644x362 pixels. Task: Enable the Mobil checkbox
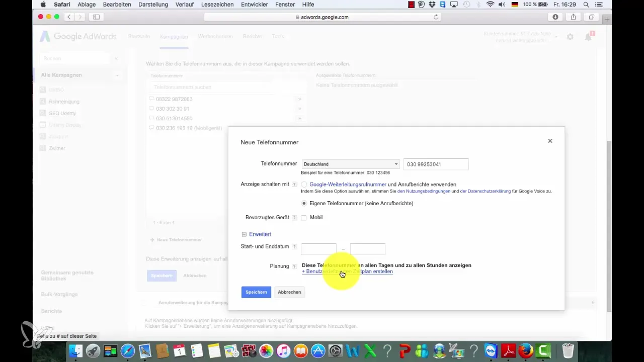click(304, 218)
